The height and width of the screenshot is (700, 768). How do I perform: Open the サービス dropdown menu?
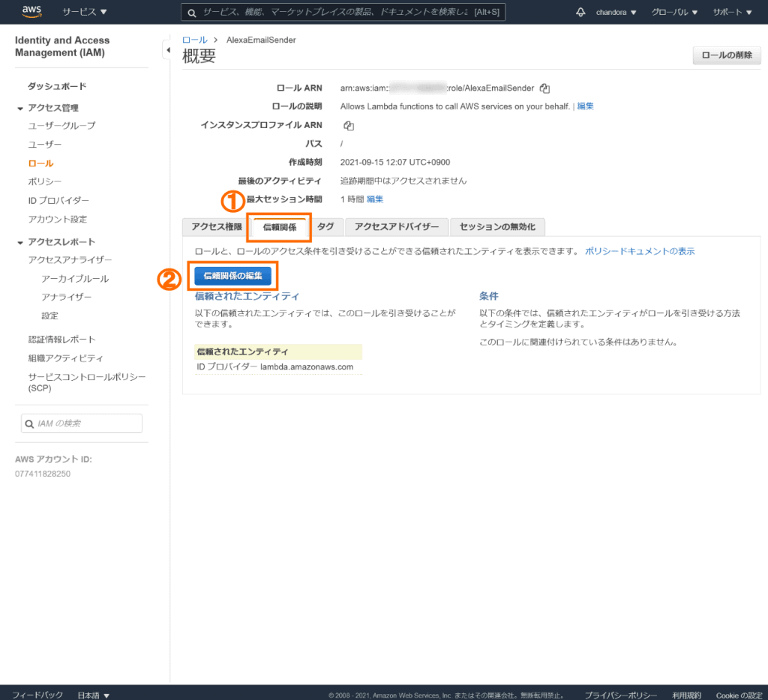84,12
